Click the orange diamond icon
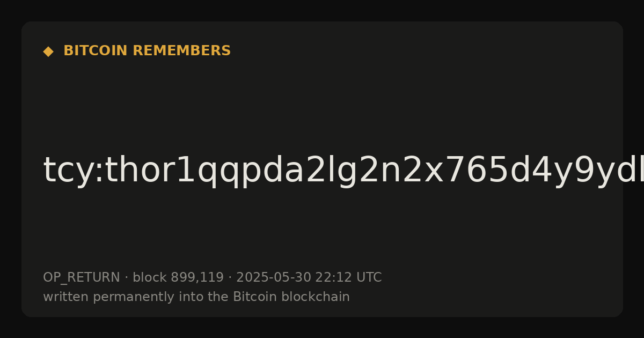The height and width of the screenshot is (338, 644). pos(48,52)
